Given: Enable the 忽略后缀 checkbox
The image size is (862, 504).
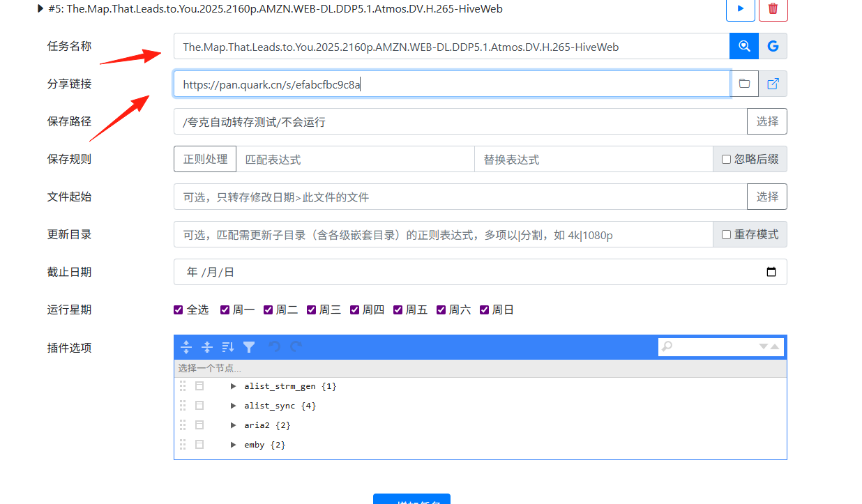Looking at the screenshot, I should pyautogui.click(x=727, y=159).
